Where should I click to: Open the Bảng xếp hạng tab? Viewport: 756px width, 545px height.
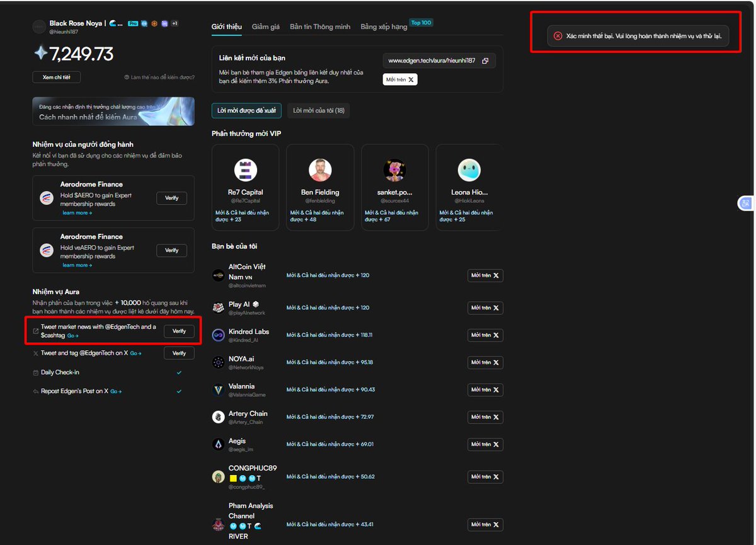pyautogui.click(x=384, y=27)
